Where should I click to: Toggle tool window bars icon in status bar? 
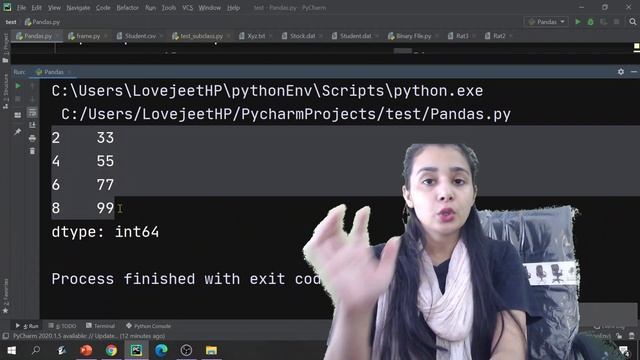click(x=6, y=336)
